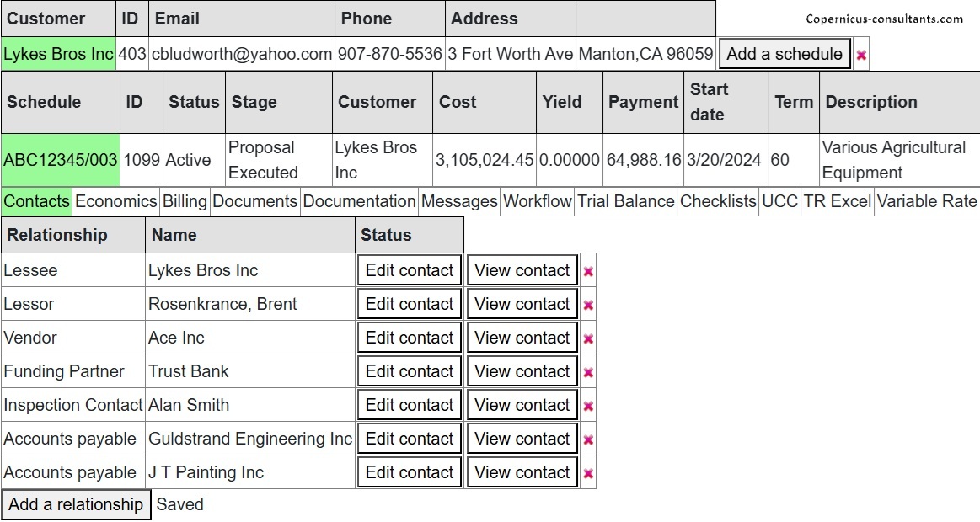
Task: Open the Trial Balance tab
Action: click(x=625, y=201)
